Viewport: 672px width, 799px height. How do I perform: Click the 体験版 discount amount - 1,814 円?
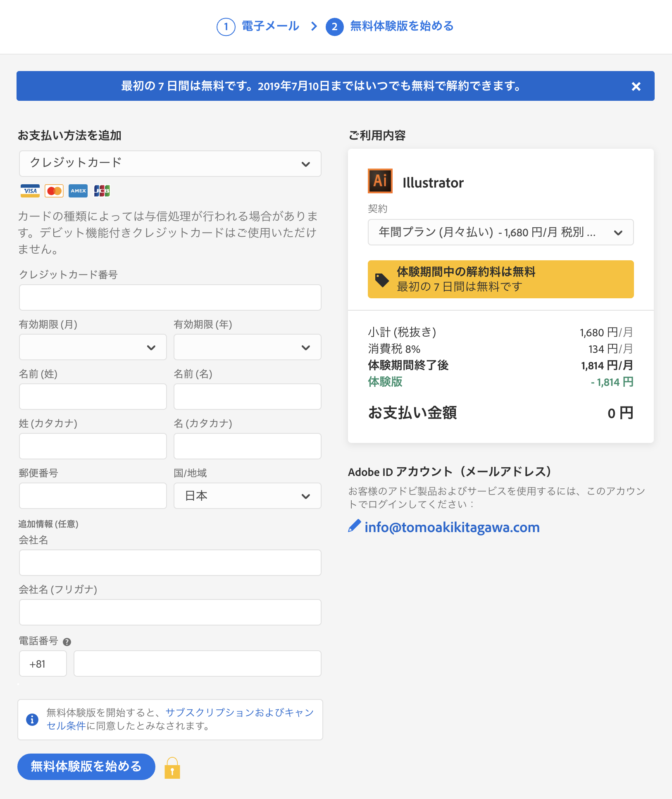point(612,382)
